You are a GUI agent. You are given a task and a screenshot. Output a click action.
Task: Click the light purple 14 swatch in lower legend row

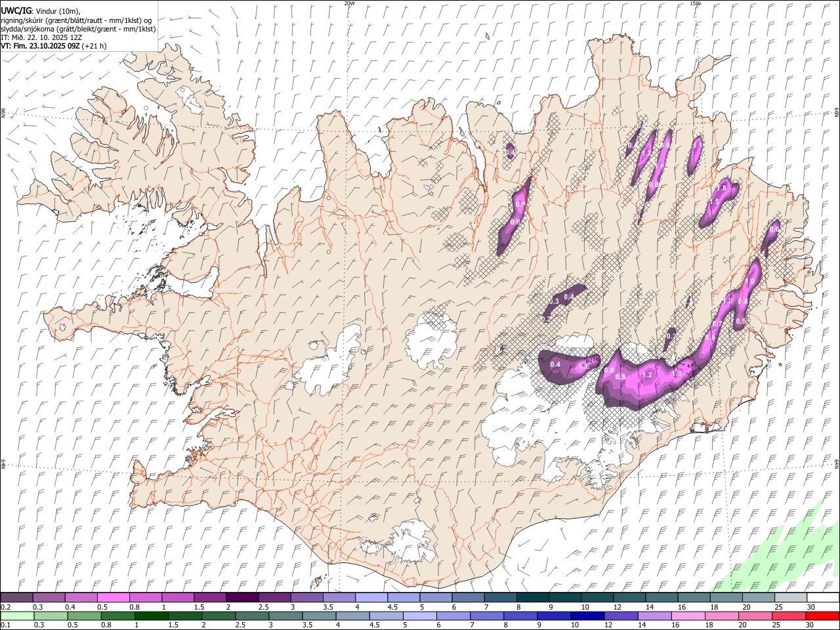pos(655,616)
